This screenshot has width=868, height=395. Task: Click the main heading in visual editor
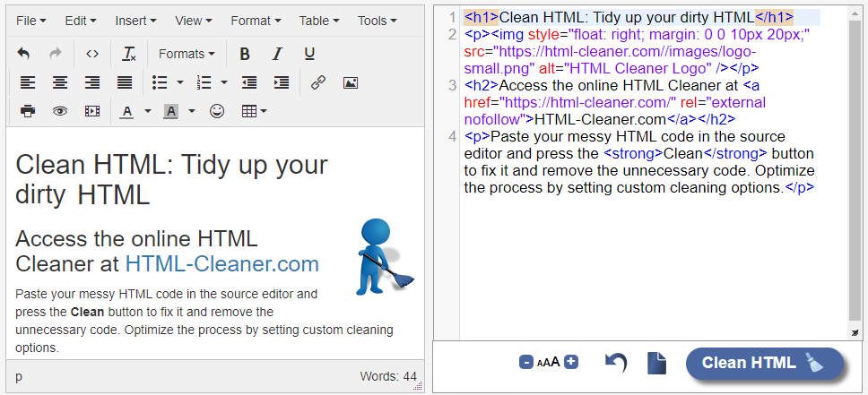pyautogui.click(x=171, y=180)
